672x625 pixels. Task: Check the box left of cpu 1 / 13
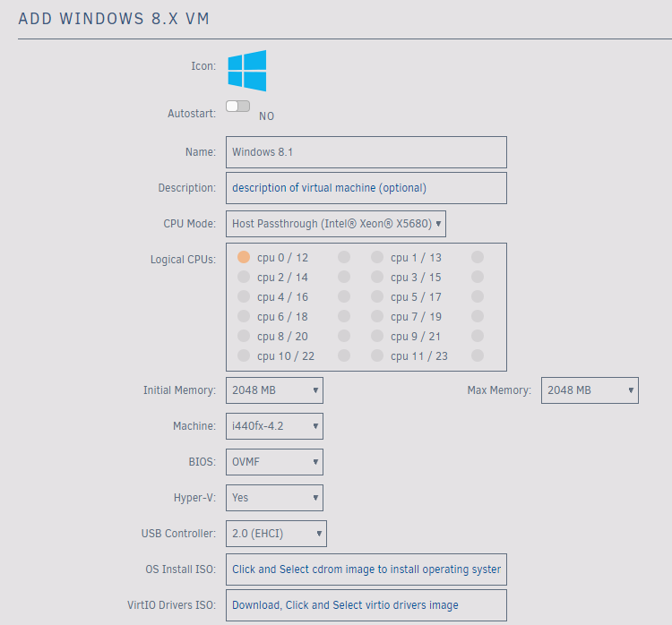pyautogui.click(x=377, y=257)
